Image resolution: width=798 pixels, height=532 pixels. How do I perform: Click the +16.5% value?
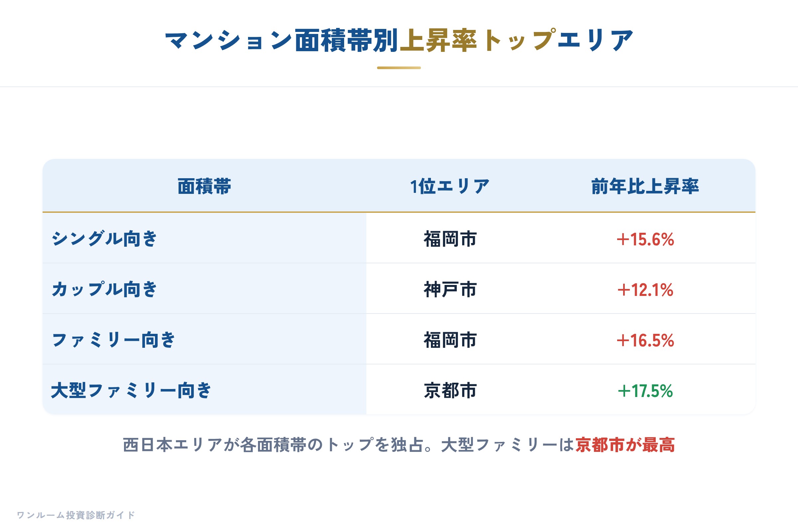(x=645, y=340)
